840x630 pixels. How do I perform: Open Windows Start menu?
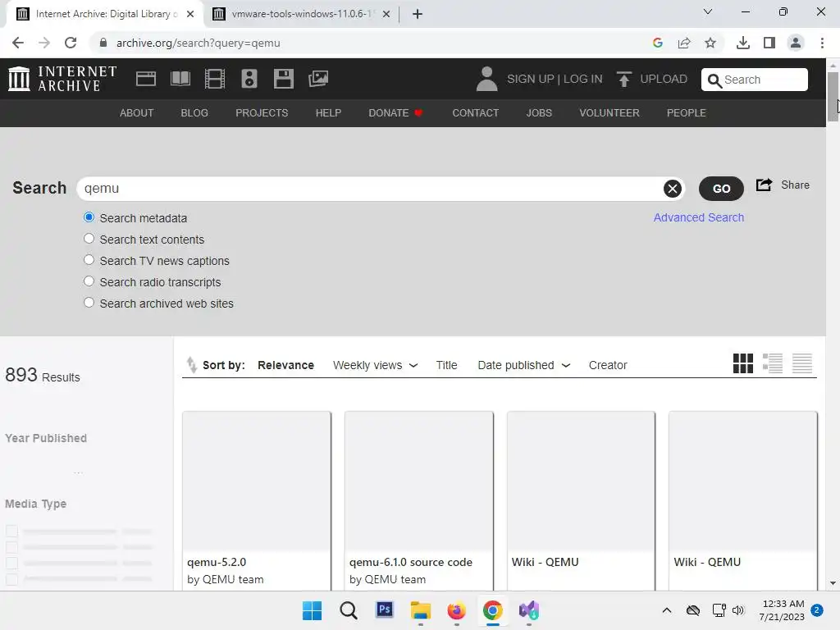(312, 610)
